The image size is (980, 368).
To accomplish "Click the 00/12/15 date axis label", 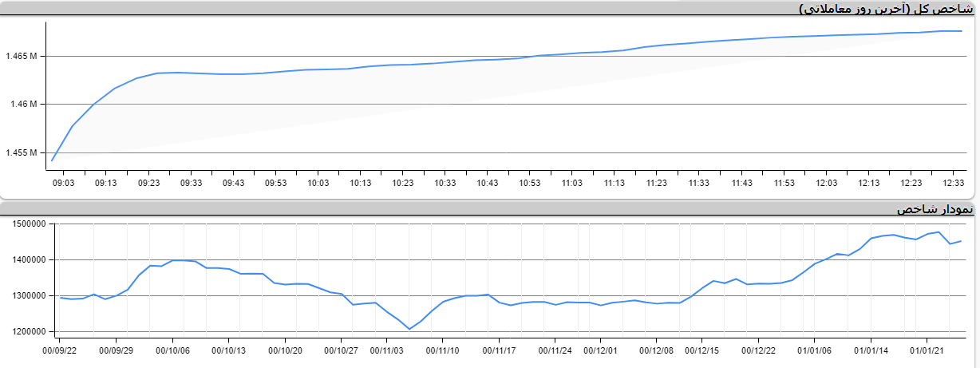I will coord(703,350).
